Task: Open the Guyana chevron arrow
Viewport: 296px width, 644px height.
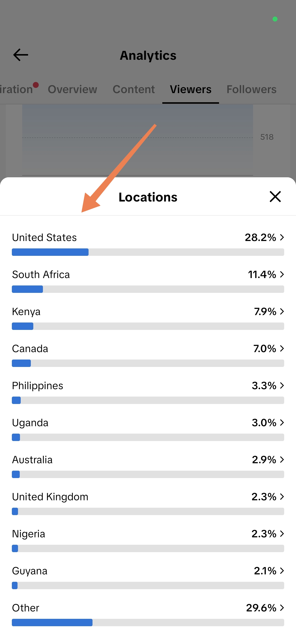Action: point(282,570)
